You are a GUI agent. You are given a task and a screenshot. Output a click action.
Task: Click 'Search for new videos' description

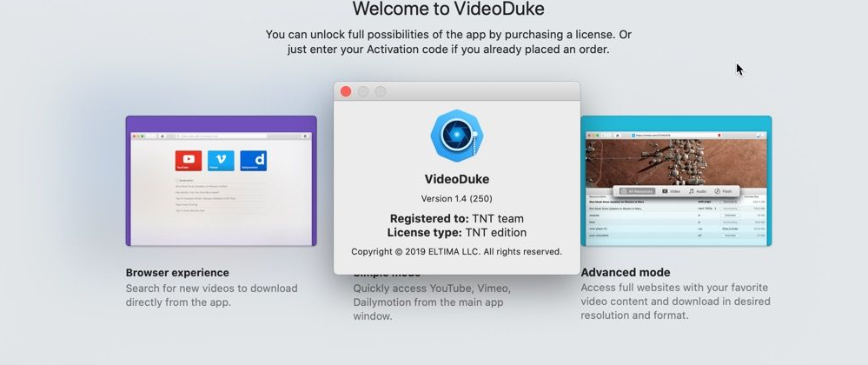click(x=211, y=295)
